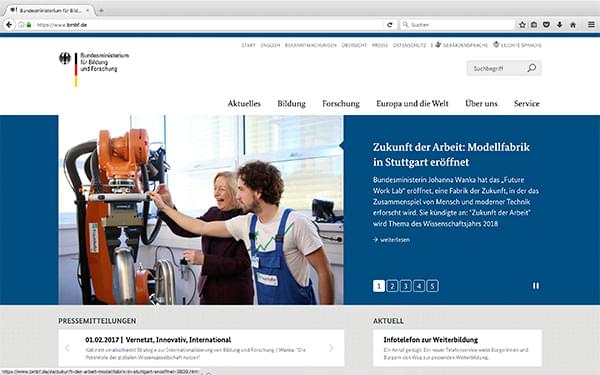Pause the slideshow with the pause icon
This screenshot has height=375, width=600.
536,285
